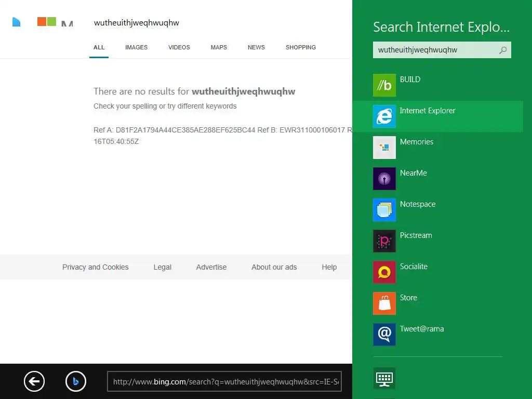The height and width of the screenshot is (399, 532).
Task: Open the NearMe app icon
Action: [x=384, y=179]
